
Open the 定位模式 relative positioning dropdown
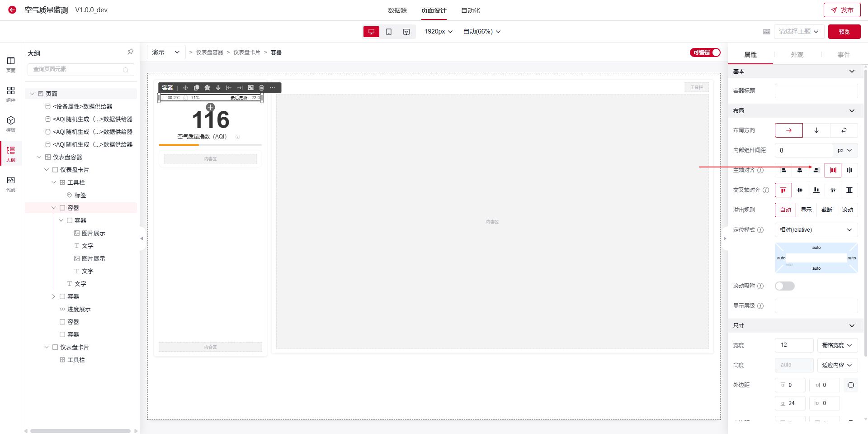pyautogui.click(x=816, y=230)
